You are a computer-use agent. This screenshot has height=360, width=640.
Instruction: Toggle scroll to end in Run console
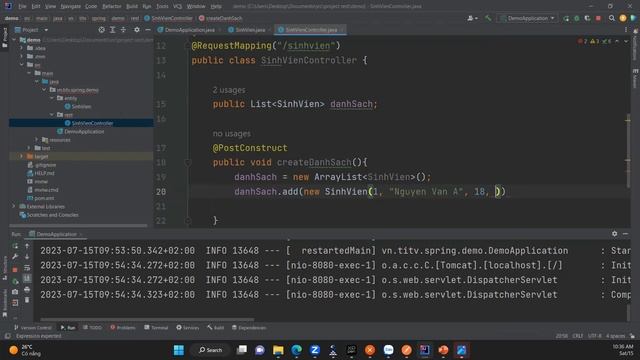tap(27, 278)
